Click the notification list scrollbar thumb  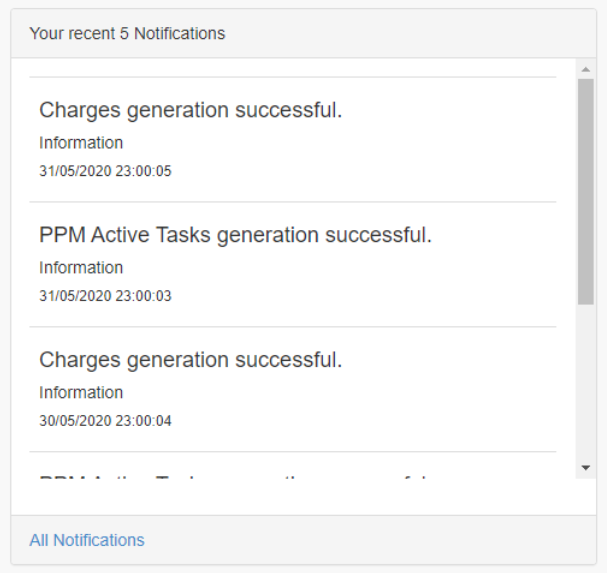pos(586,190)
